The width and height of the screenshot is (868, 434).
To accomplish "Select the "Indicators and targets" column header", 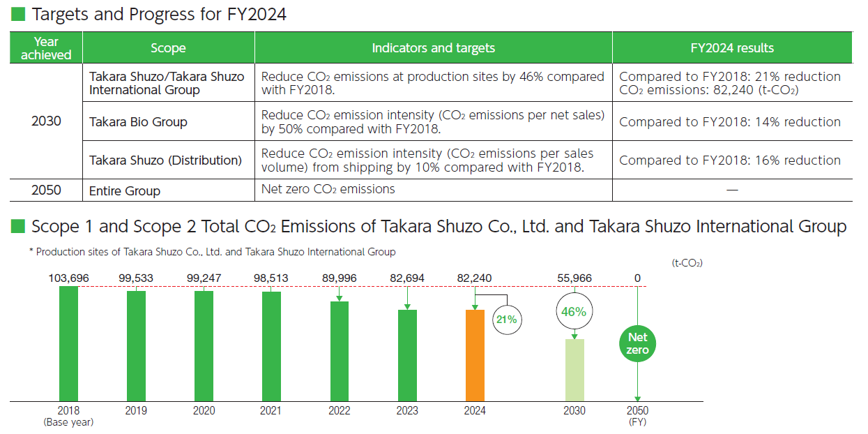I will coord(433,47).
